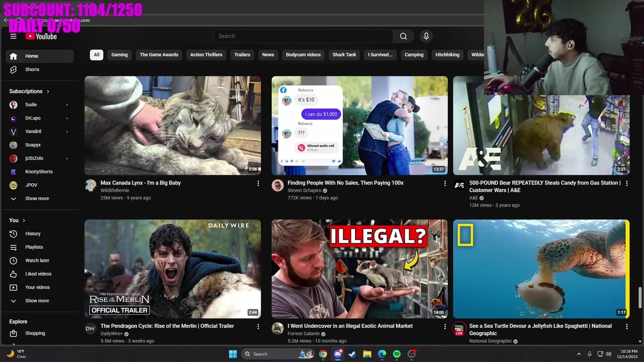Viewport: 644px width, 362px height.
Task: Open Finding People With No Sales thumbnail
Action: (360, 126)
